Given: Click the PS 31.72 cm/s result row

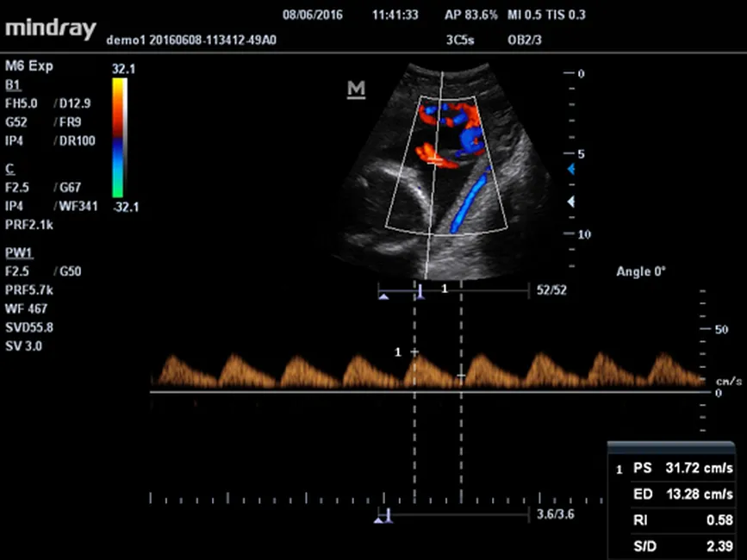Looking at the screenshot, I should click(675, 468).
